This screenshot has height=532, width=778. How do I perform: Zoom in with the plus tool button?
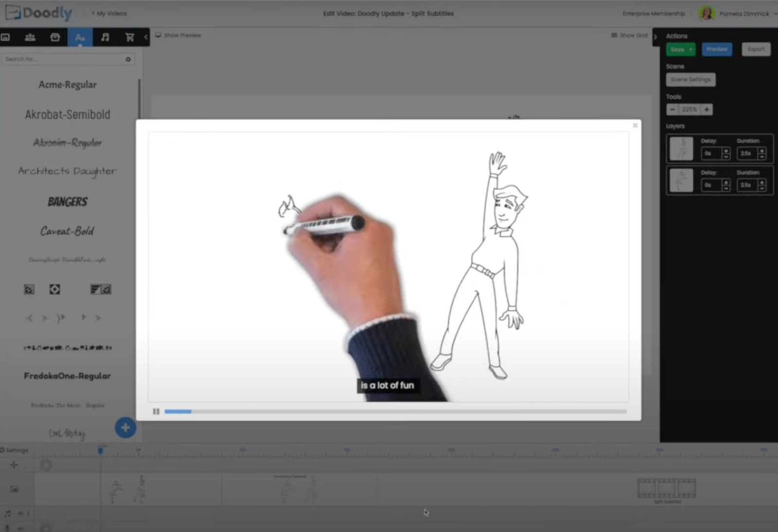coord(707,109)
